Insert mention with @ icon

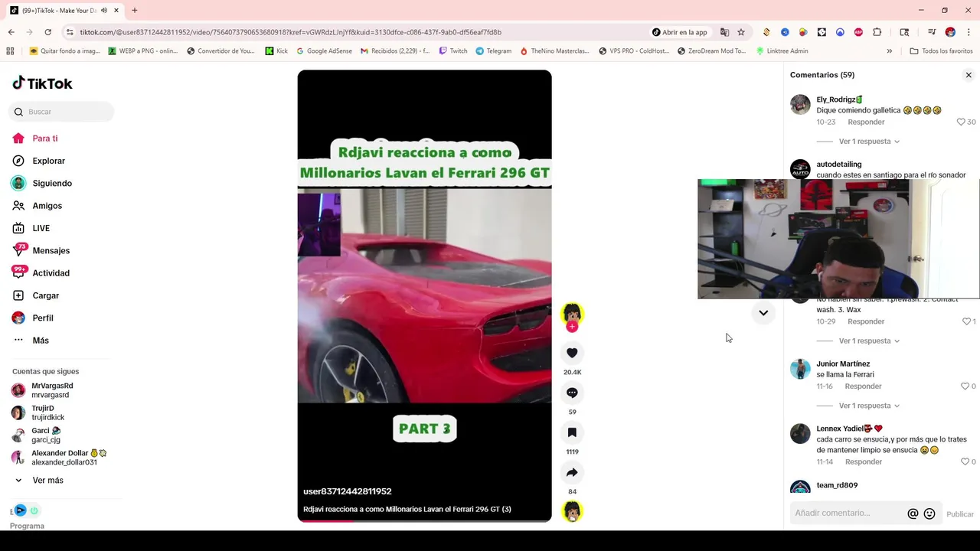tap(913, 514)
